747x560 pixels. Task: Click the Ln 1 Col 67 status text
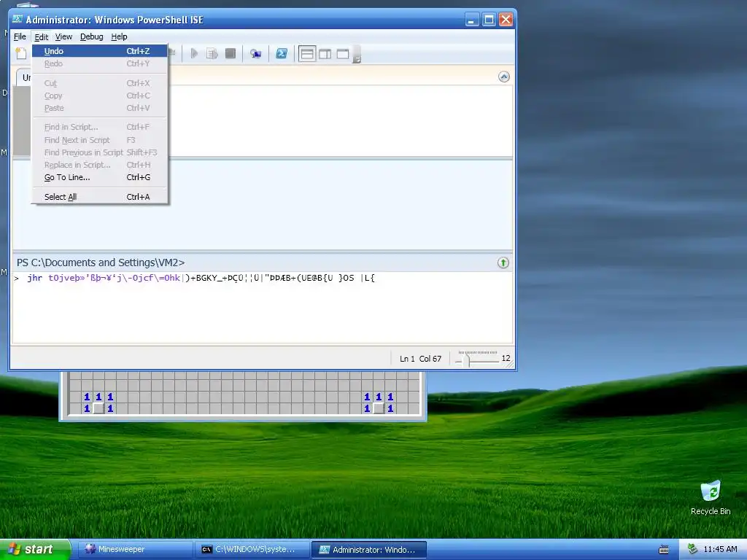tap(420, 359)
